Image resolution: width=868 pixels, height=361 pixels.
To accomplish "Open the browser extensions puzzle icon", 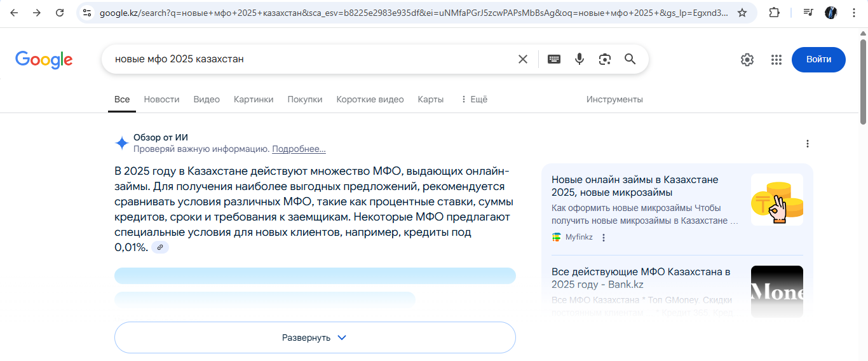I will coord(774,13).
